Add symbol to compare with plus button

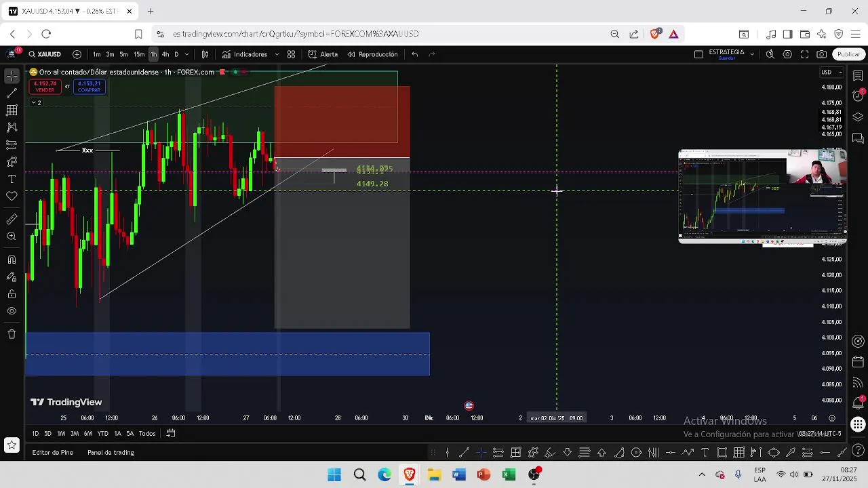click(77, 54)
